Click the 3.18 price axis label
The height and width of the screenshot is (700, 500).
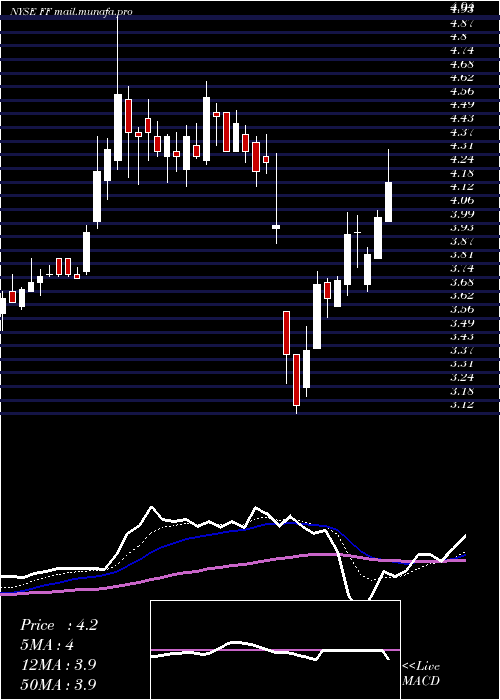(x=461, y=392)
